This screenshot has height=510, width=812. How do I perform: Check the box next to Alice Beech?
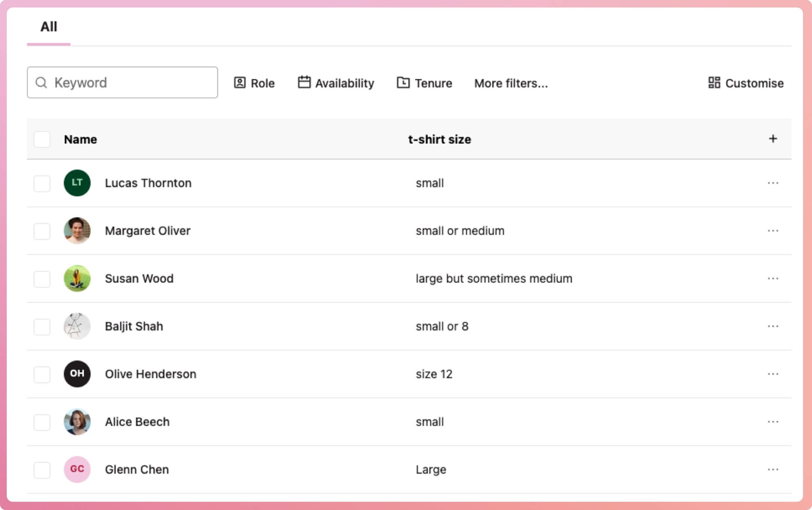[42, 422]
